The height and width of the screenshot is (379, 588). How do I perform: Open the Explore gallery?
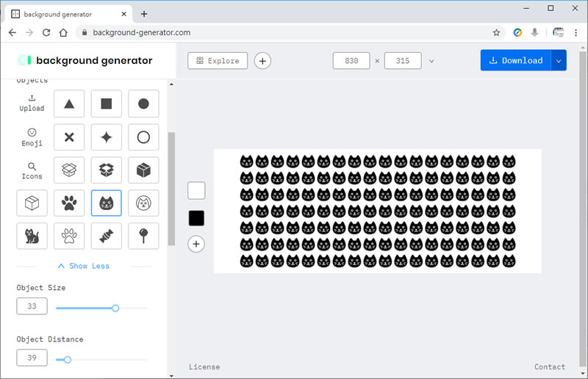(218, 61)
